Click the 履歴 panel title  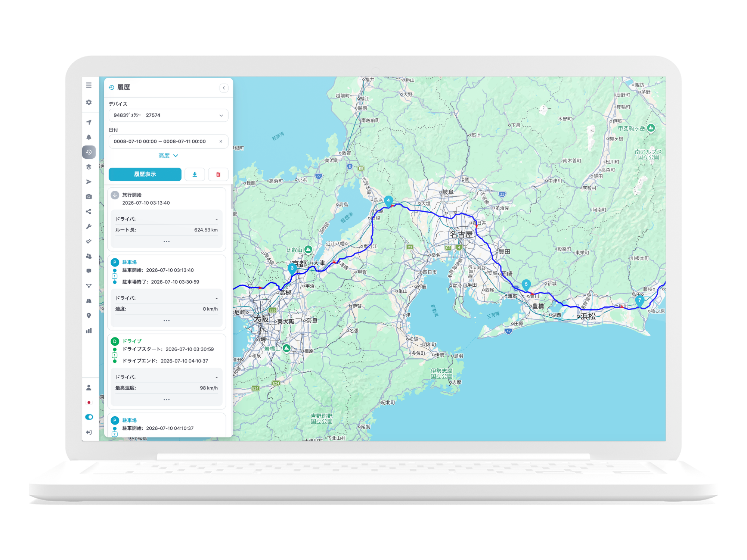coord(124,87)
